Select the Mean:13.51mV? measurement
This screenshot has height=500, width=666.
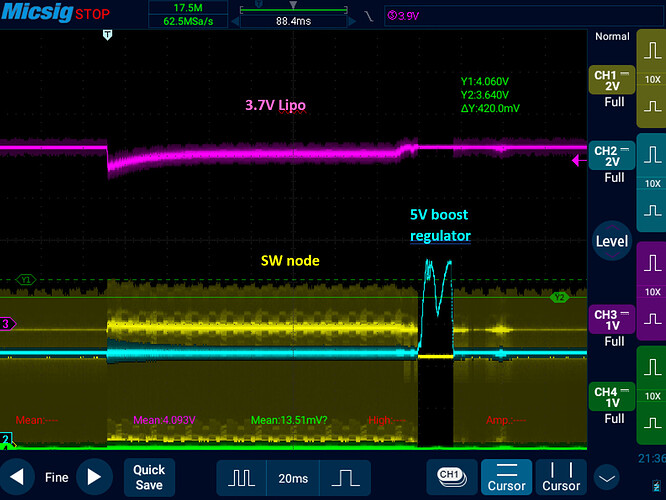click(x=289, y=420)
